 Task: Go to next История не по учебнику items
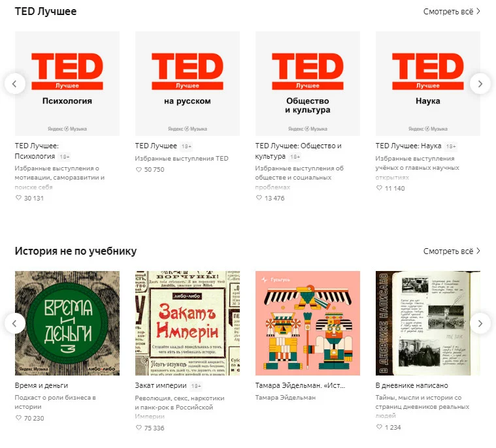pos(480,323)
